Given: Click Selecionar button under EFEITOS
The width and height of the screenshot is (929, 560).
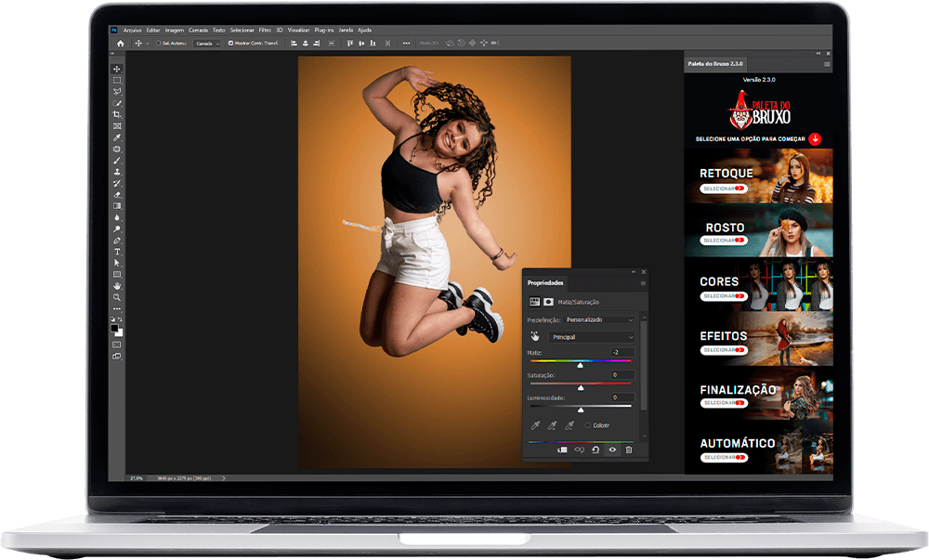Looking at the screenshot, I should point(724,350).
